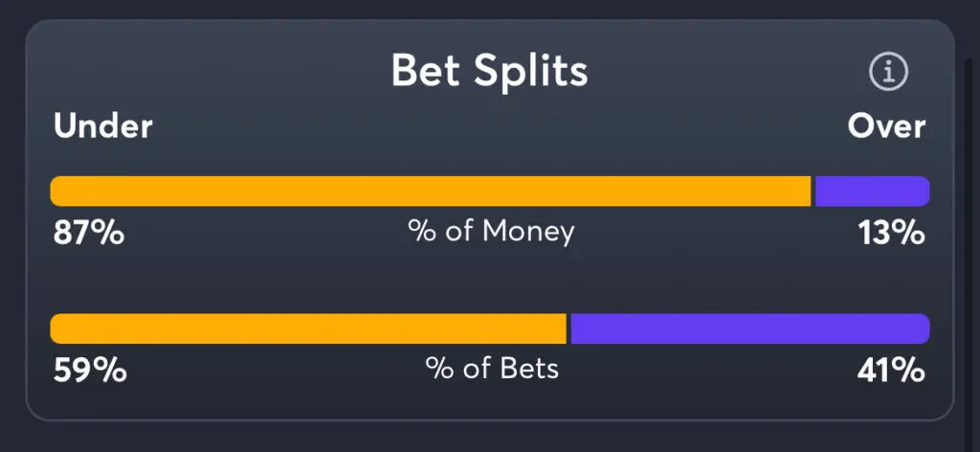
Task: Click the divider gap in the Money bar
Action: coord(813,191)
